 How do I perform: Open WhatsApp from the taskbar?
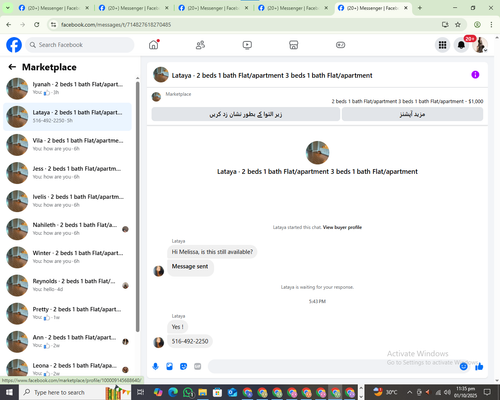point(188,392)
